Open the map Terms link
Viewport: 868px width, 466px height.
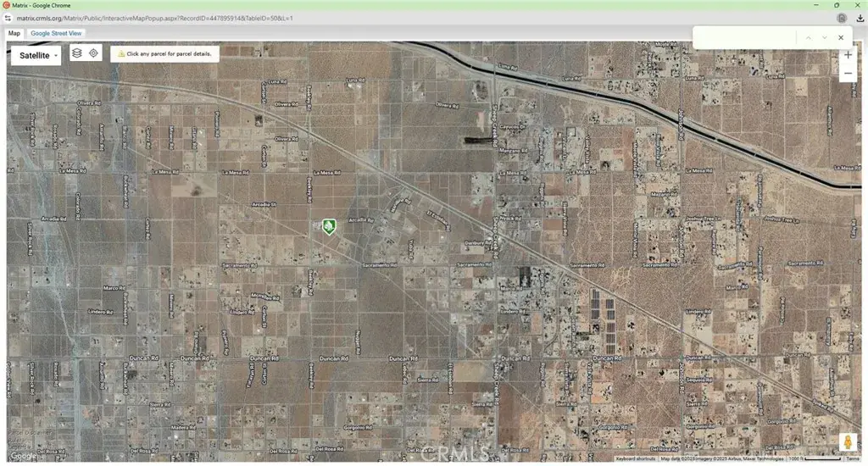852,459
